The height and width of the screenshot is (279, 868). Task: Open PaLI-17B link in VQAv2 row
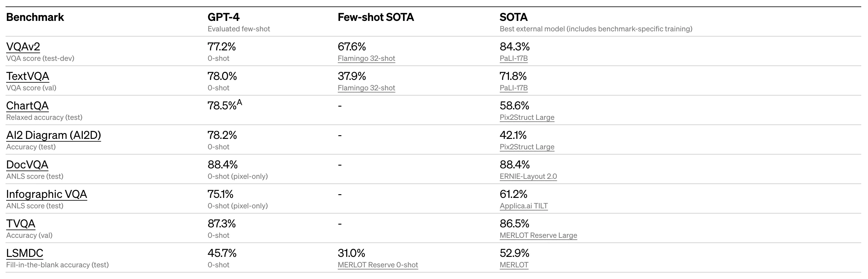514,58
